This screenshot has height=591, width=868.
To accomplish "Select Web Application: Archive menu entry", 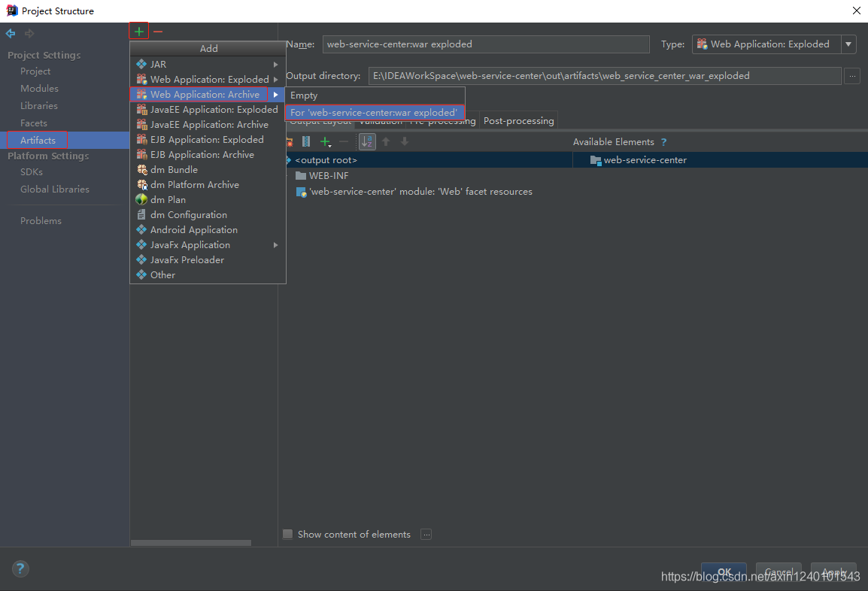I will (208, 94).
